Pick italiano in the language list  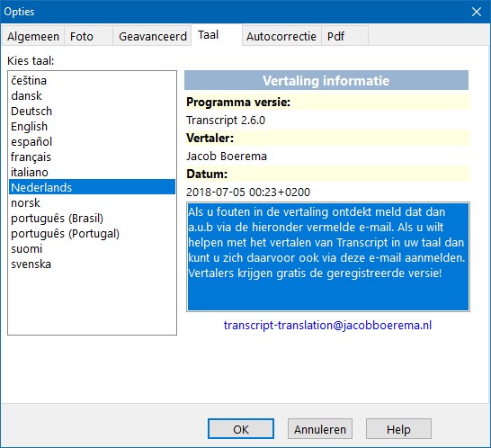click(x=92, y=173)
